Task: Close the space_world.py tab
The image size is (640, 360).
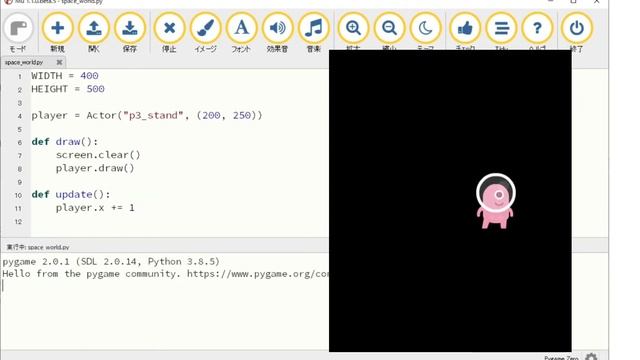Action: (x=59, y=62)
